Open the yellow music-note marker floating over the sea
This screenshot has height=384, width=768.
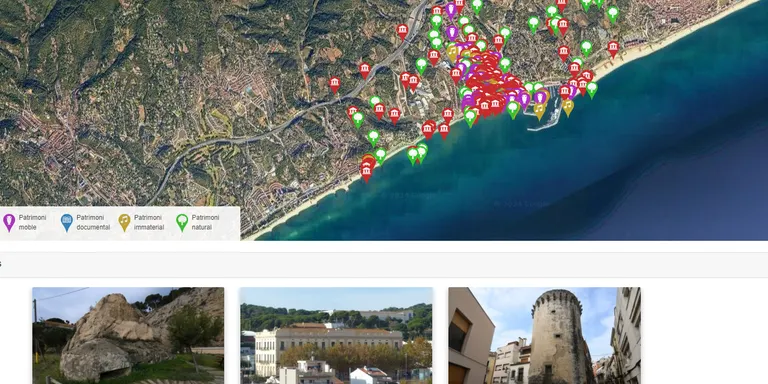pyautogui.click(x=568, y=107)
